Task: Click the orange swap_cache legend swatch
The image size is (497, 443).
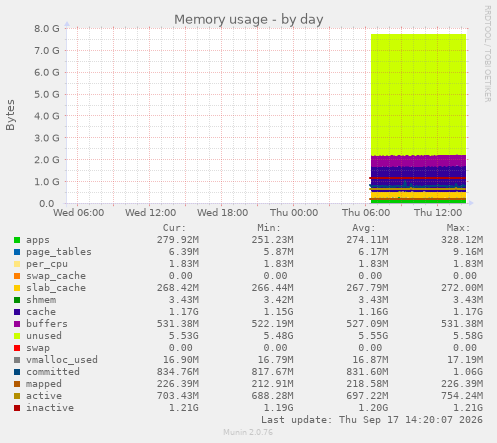Action: click(17, 276)
